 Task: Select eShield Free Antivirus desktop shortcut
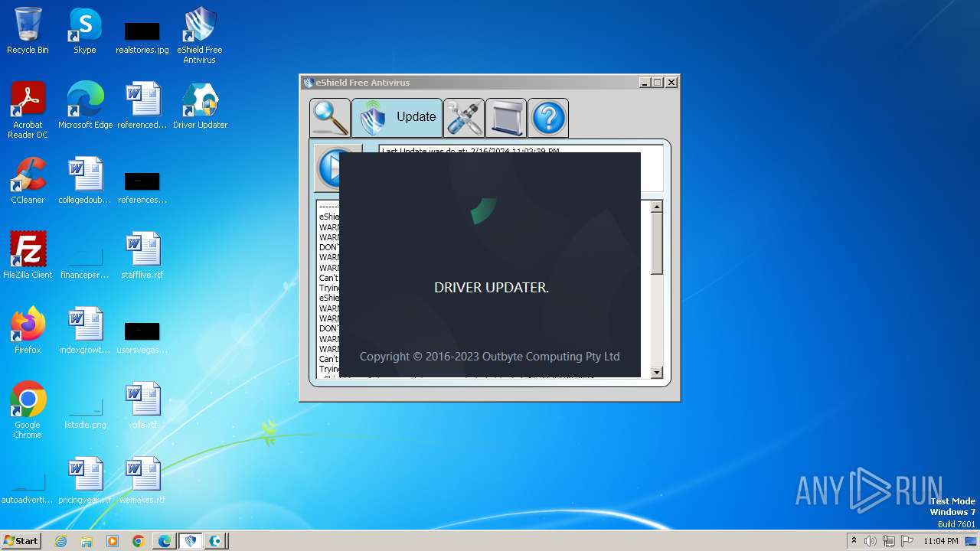point(200,36)
